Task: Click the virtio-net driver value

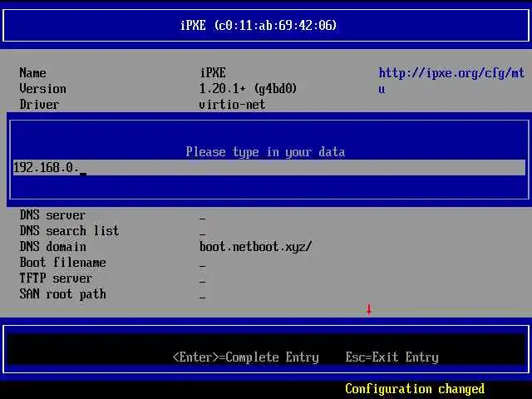Action: coord(232,105)
